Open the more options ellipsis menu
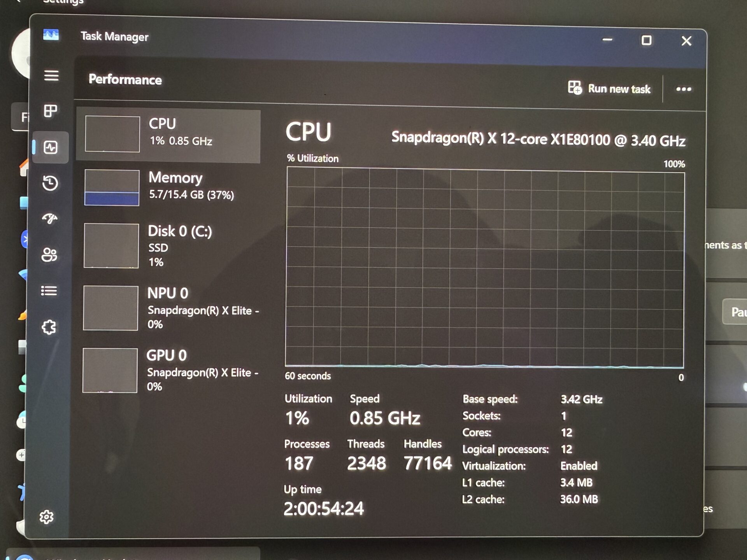 (683, 89)
